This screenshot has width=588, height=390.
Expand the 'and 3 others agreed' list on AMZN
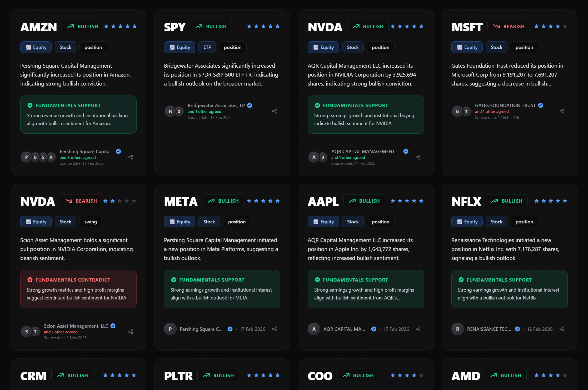coord(77,157)
